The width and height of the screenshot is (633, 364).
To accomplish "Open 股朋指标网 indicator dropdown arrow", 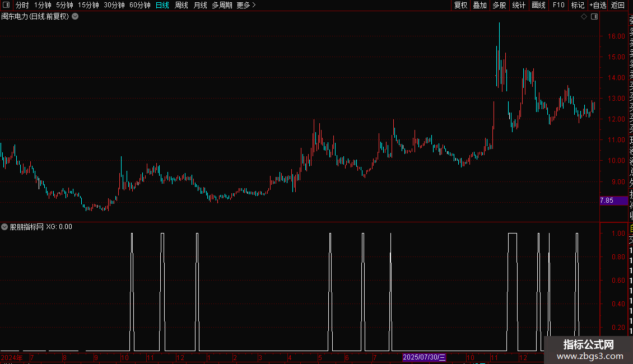I will click(4, 227).
